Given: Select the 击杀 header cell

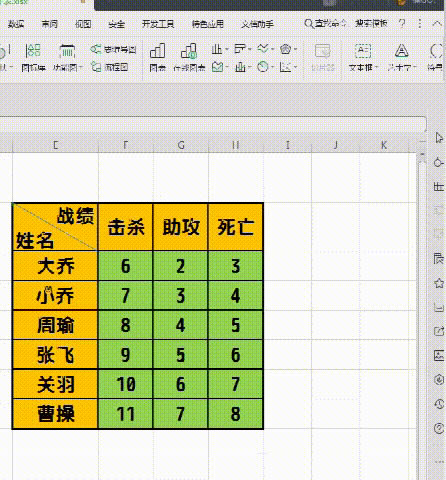Looking at the screenshot, I should (126, 227).
